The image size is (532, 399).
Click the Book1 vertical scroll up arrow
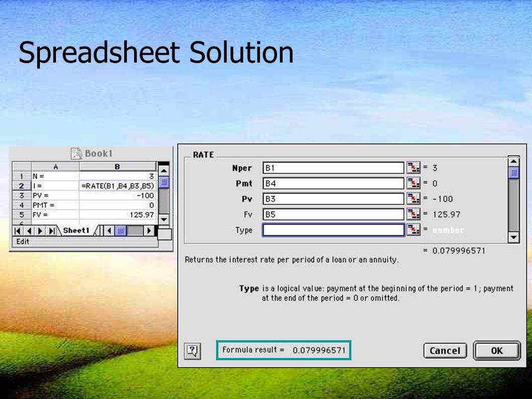(x=163, y=171)
